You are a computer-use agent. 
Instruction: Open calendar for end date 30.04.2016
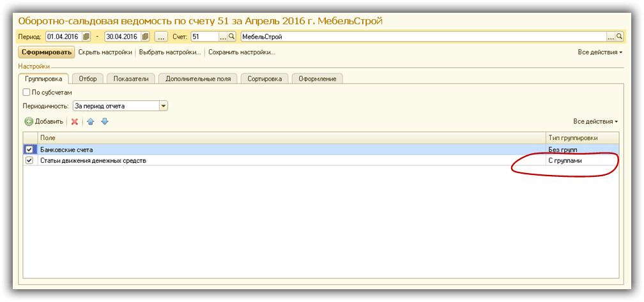coord(146,36)
